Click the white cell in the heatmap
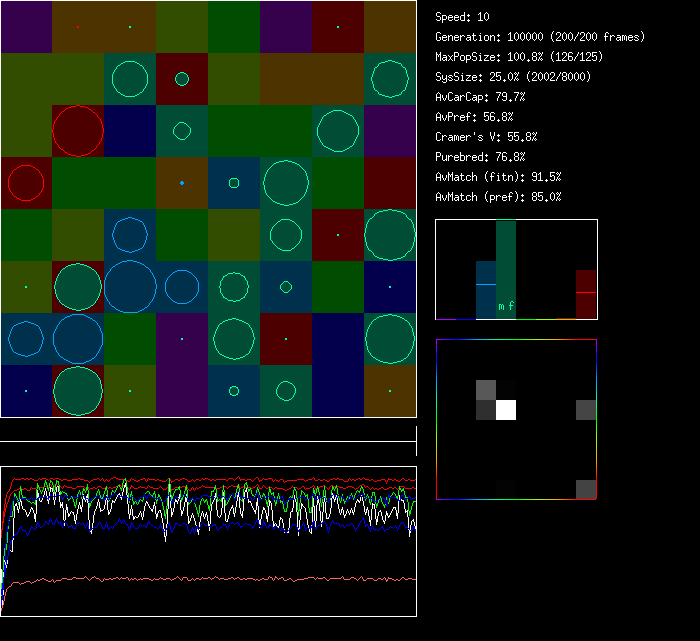This screenshot has height=641, width=700. point(506,410)
